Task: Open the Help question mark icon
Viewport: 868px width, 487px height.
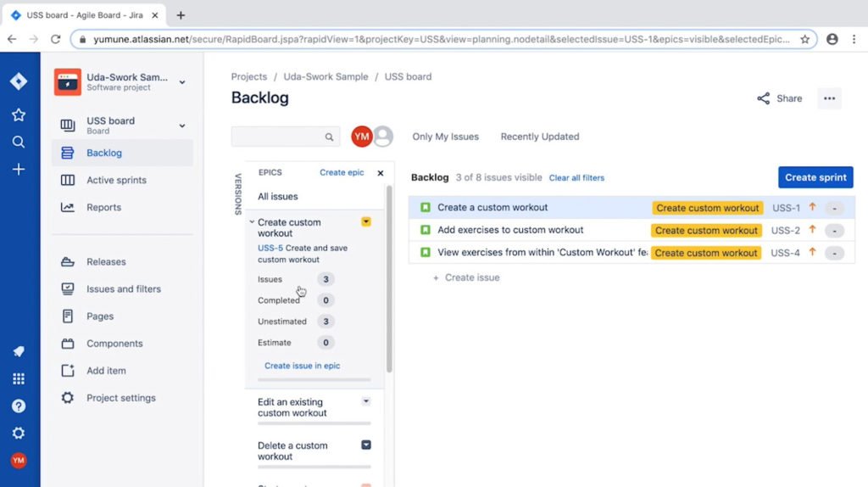Action: (x=19, y=406)
